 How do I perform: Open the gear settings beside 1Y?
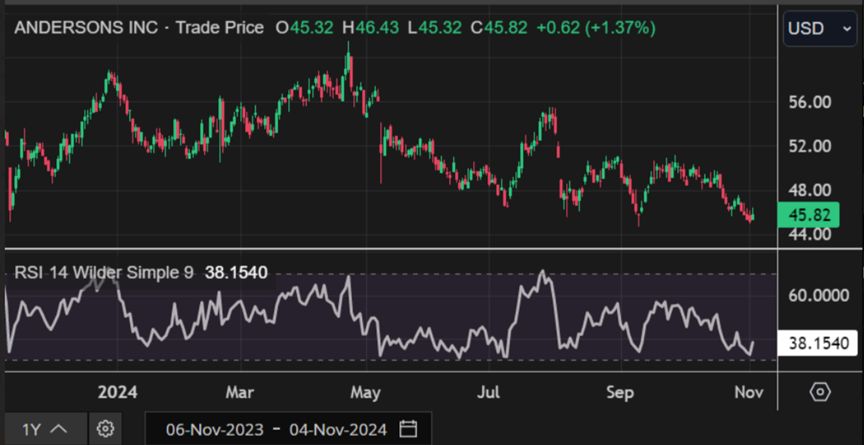click(x=106, y=429)
